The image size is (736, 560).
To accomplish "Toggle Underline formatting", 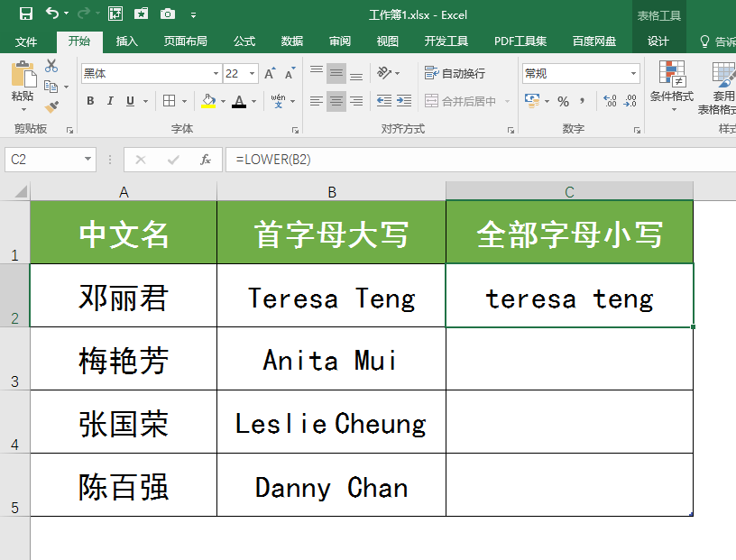I will (130, 101).
